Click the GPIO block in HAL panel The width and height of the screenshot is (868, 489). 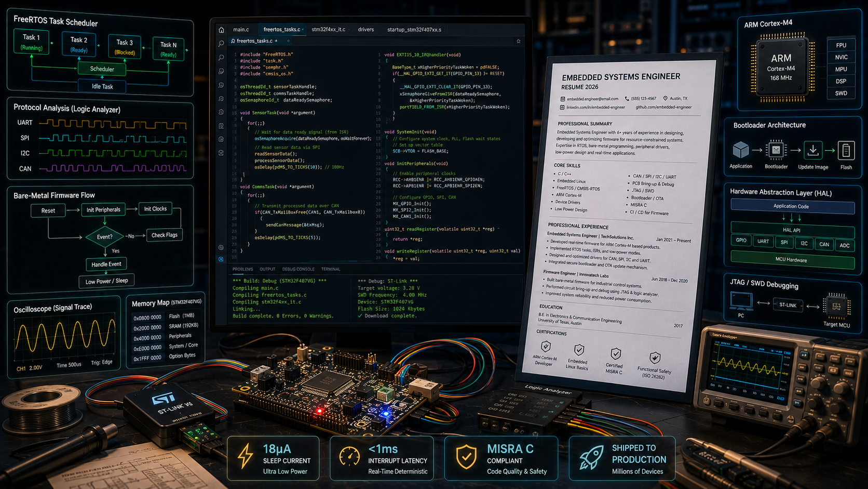point(741,240)
